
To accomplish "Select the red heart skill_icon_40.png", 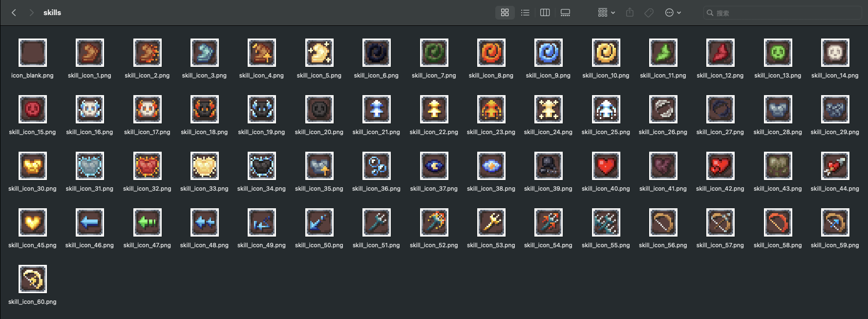I will pos(606,166).
